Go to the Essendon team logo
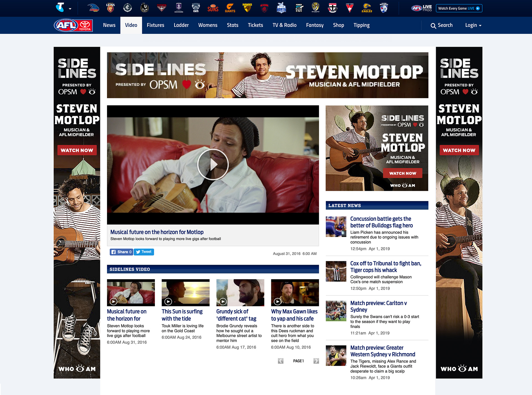The image size is (532, 395). click(x=162, y=8)
